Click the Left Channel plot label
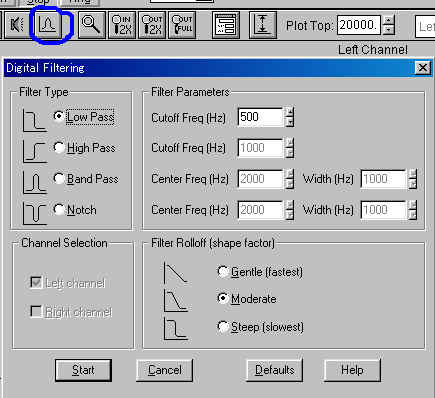This screenshot has width=435, height=398. (373, 50)
